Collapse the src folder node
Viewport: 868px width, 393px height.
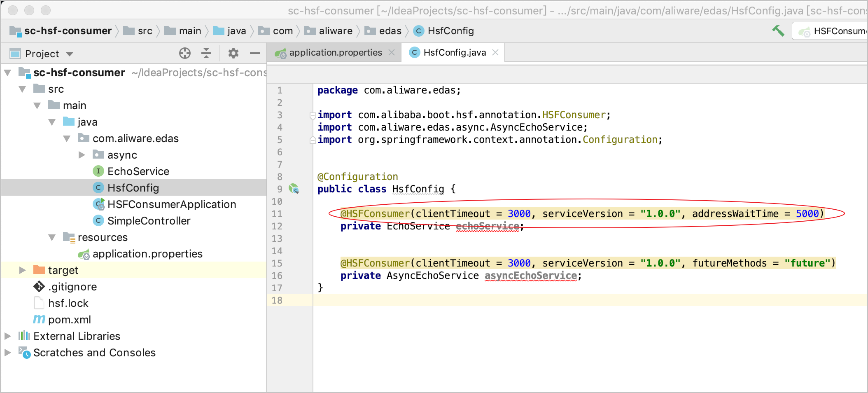[22, 89]
